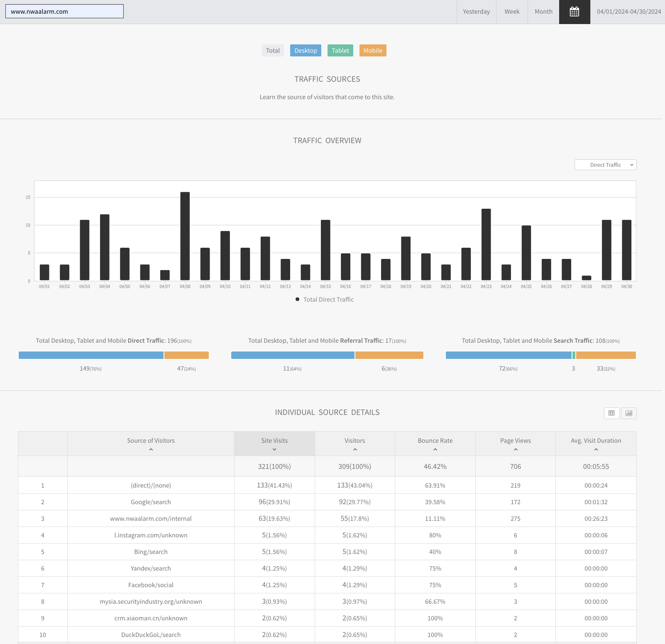Image resolution: width=665 pixels, height=644 pixels.
Task: Click the 04/08 bar in chart
Action: [185, 236]
